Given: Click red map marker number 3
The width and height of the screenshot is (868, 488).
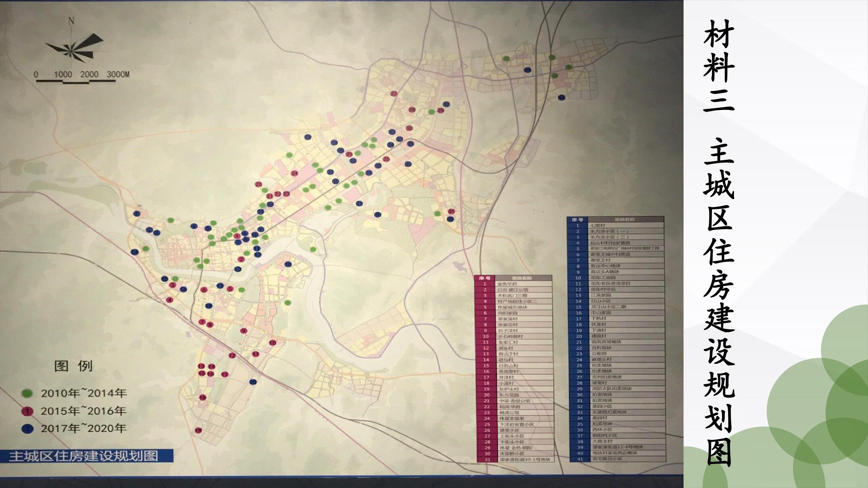Looking at the screenshot, I should point(172,285).
